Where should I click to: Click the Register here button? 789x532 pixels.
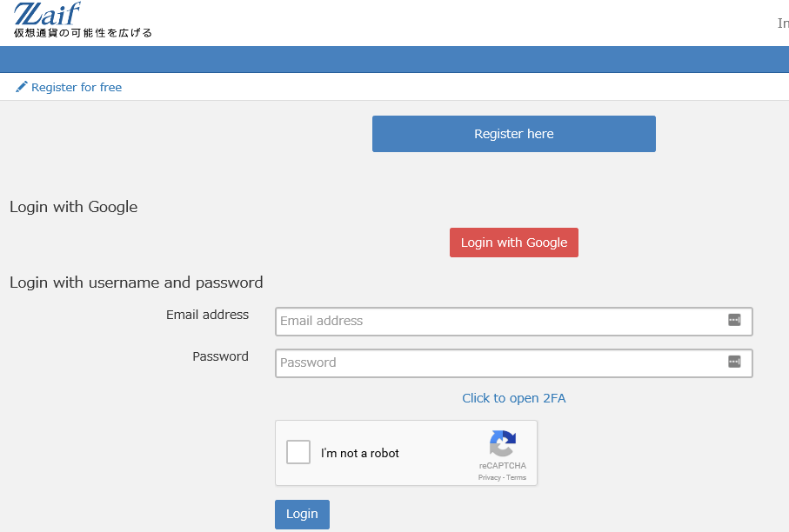click(x=514, y=134)
